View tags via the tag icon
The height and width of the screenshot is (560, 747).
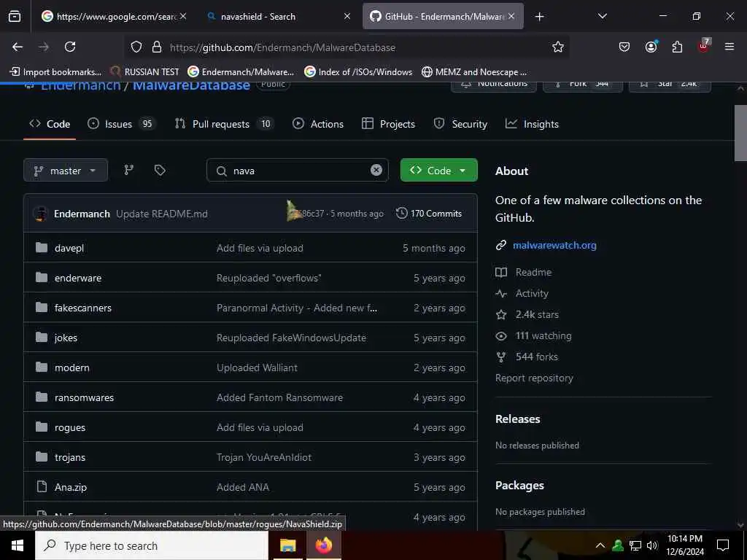click(x=160, y=170)
